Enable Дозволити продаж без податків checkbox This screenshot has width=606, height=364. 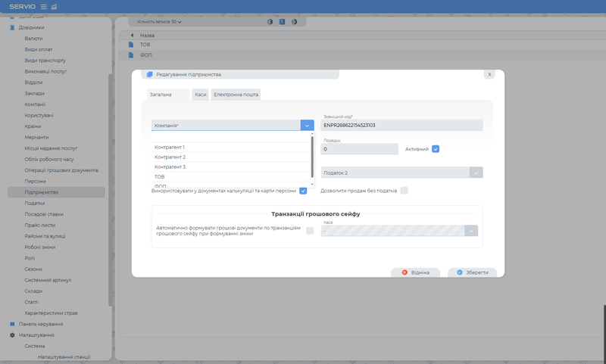(x=404, y=191)
